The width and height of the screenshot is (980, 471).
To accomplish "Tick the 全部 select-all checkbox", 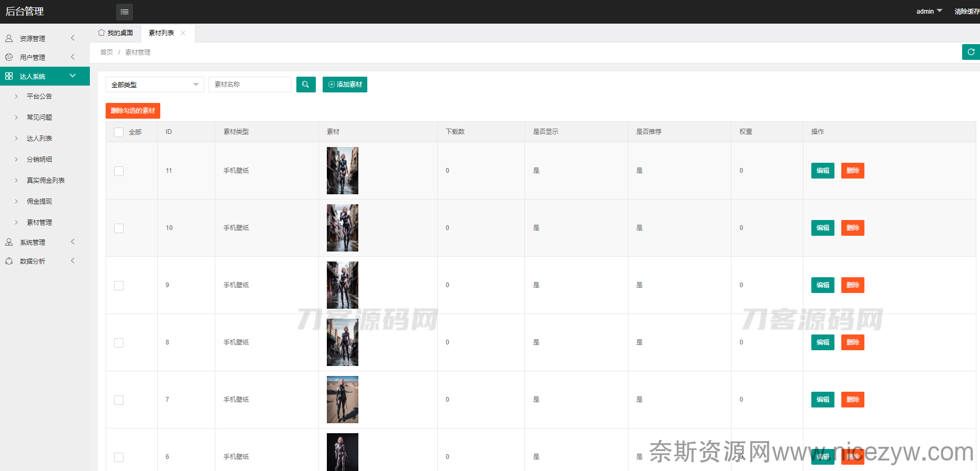I will click(119, 132).
